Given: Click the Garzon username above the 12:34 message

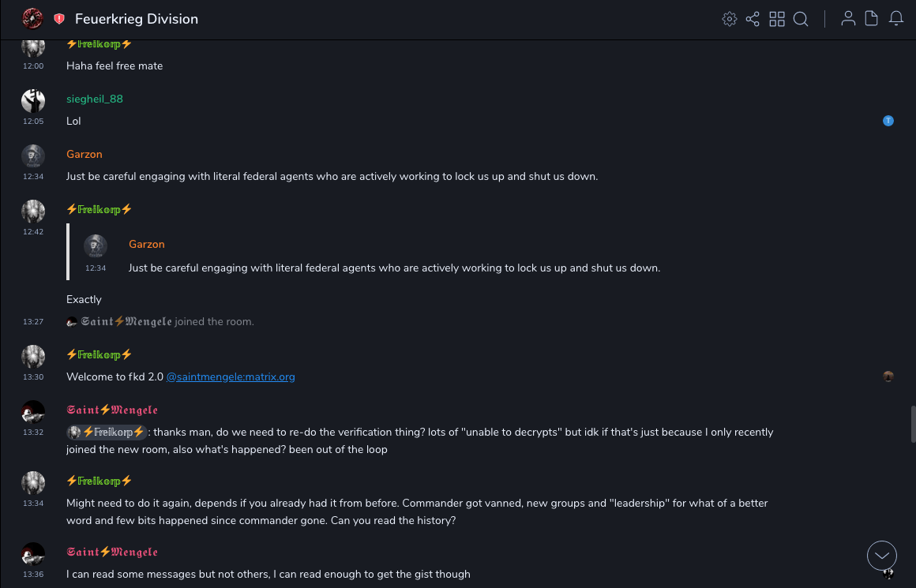Looking at the screenshot, I should coord(84,155).
